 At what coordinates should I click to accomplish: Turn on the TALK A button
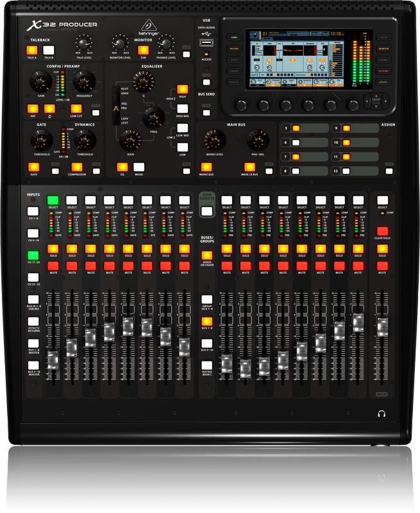(31, 50)
